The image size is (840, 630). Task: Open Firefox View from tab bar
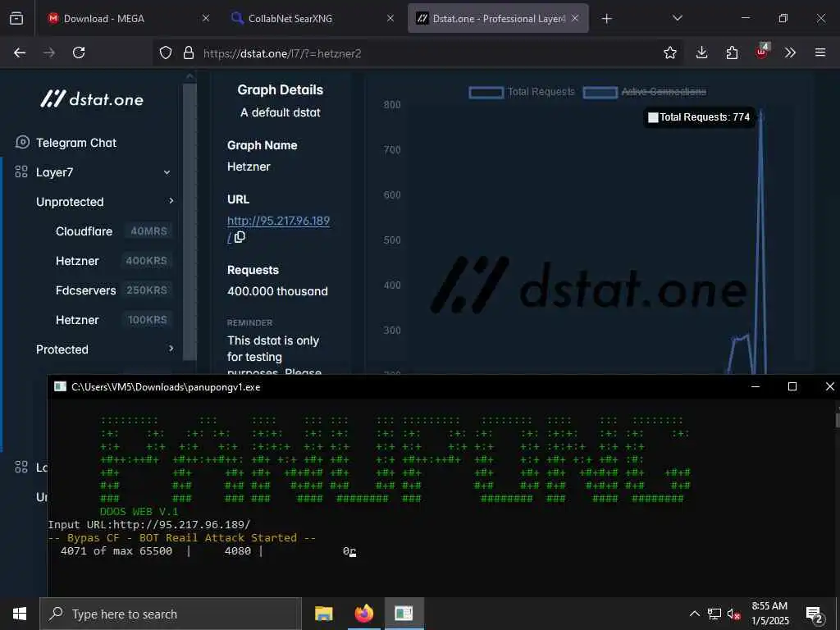click(16, 18)
